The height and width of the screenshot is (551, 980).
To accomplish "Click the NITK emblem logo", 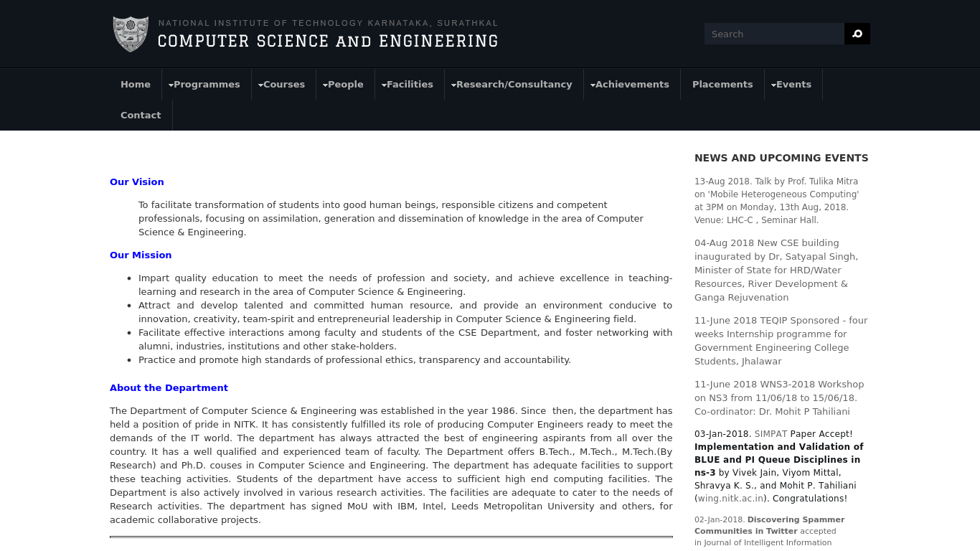I will click(130, 33).
